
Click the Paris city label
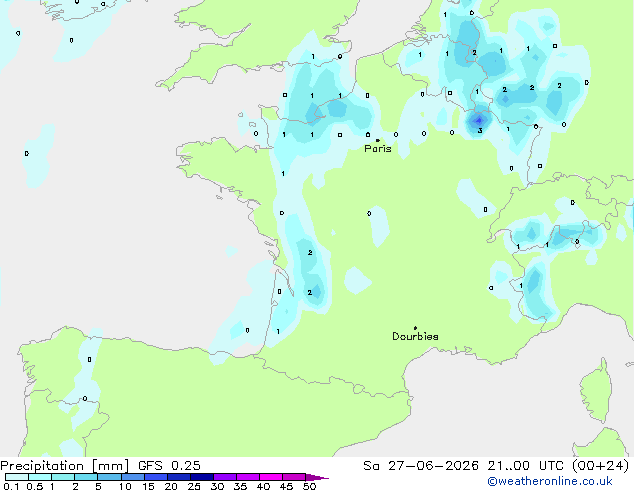pos(378,149)
